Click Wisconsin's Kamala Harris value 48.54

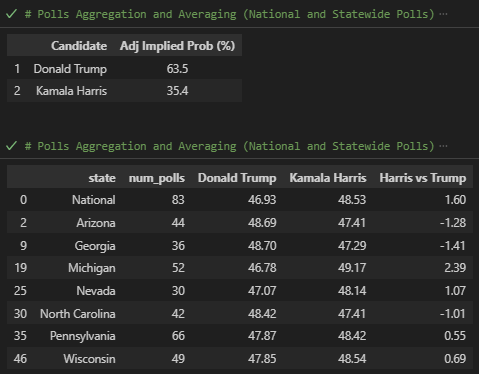click(x=352, y=359)
